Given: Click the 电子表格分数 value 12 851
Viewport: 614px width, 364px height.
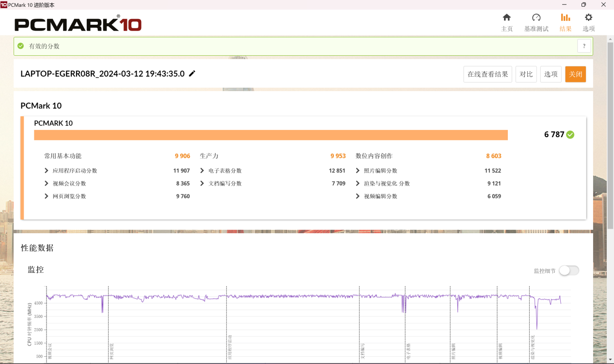Looking at the screenshot, I should tap(337, 171).
